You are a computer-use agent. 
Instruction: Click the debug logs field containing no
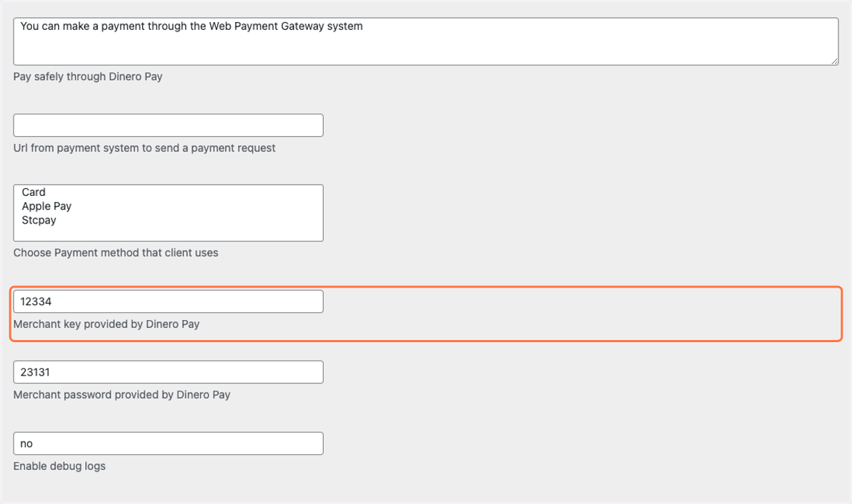point(168,444)
